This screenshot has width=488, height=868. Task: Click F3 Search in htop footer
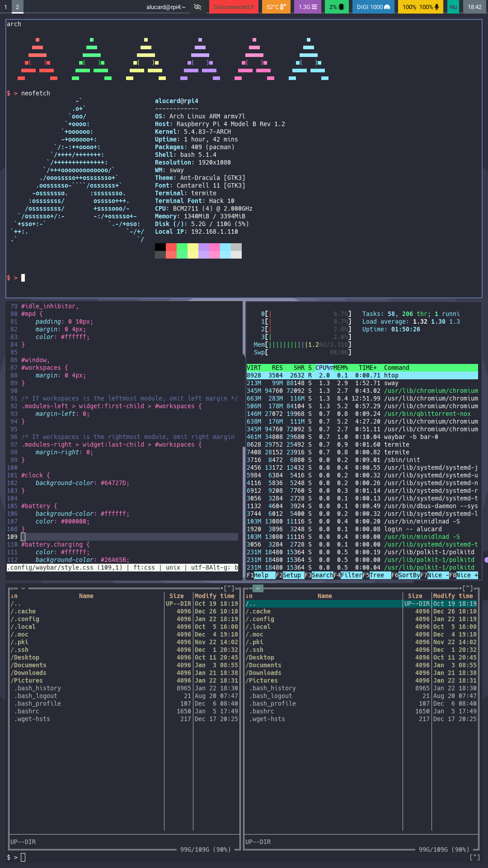pyautogui.click(x=319, y=575)
